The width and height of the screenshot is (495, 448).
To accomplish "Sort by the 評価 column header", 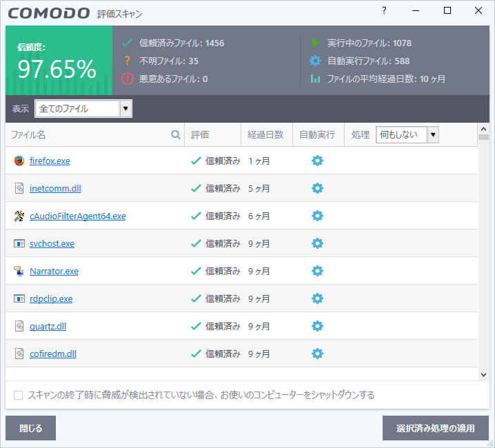I will coord(200,135).
